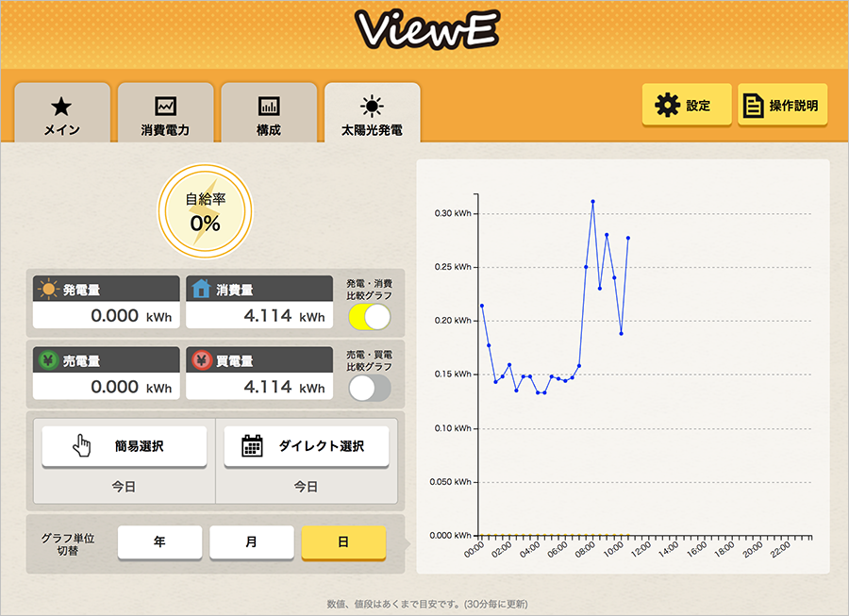Set graph unit to 月

coord(252,541)
